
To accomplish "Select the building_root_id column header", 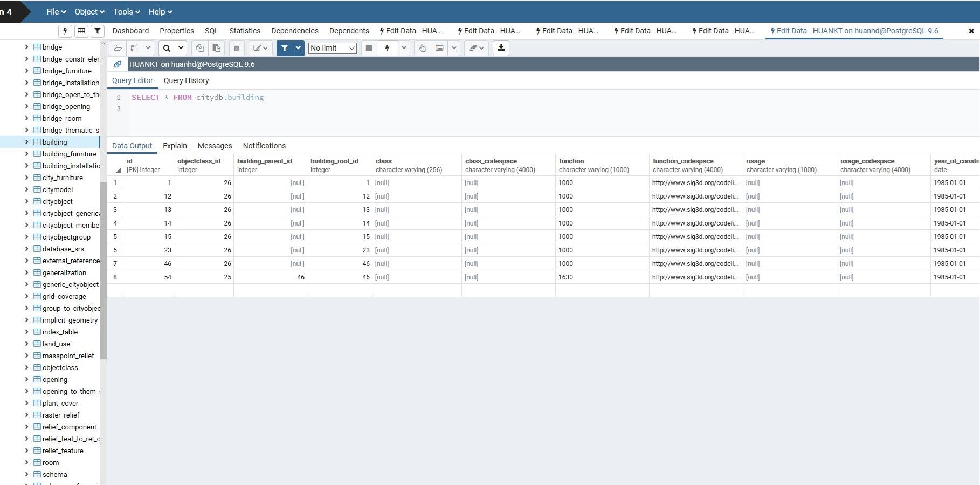I will pyautogui.click(x=340, y=165).
